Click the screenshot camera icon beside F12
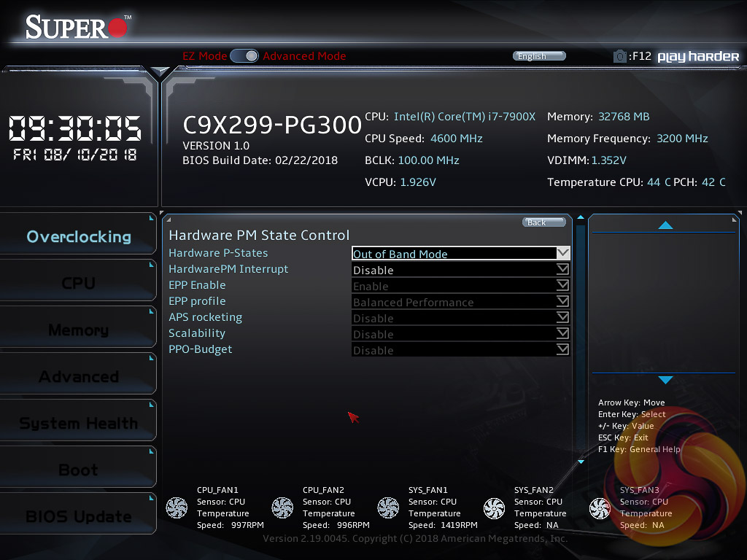The height and width of the screenshot is (560, 747). coord(619,56)
